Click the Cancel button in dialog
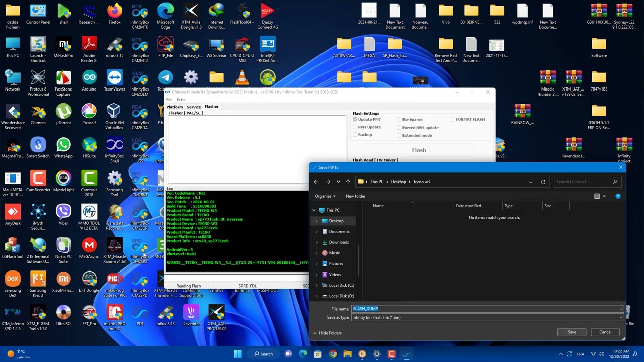The image size is (644, 362). point(605,332)
